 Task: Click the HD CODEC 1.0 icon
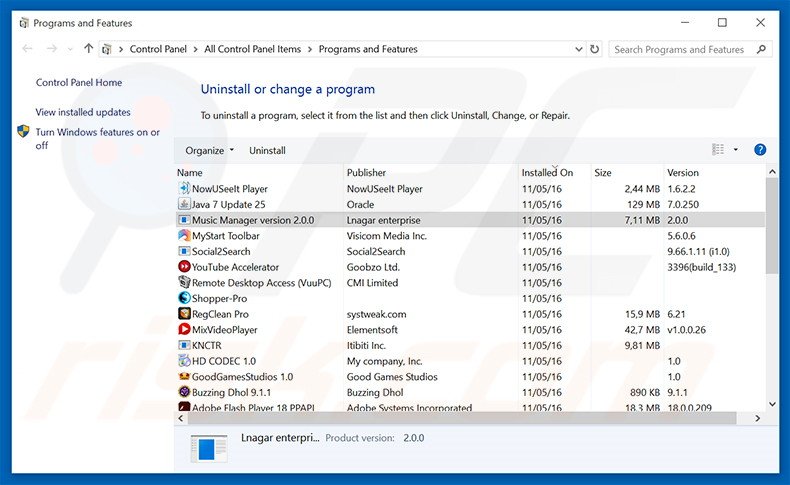(x=184, y=361)
